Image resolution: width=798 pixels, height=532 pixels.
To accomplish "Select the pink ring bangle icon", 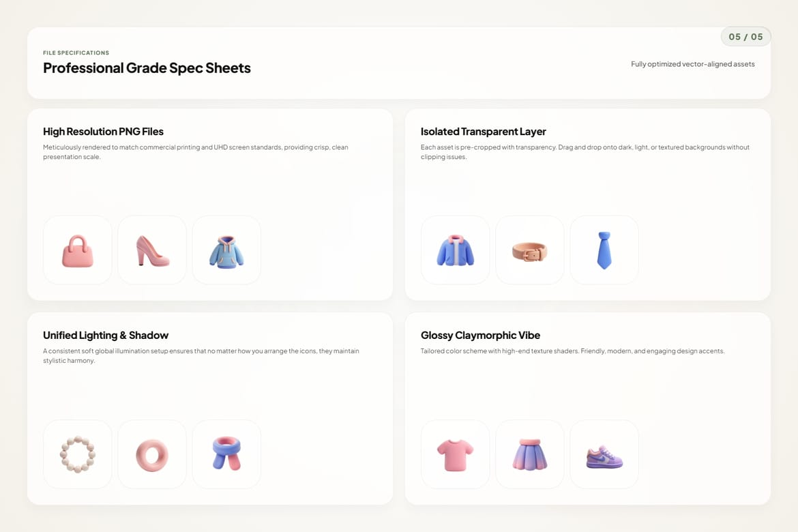I will click(x=152, y=454).
